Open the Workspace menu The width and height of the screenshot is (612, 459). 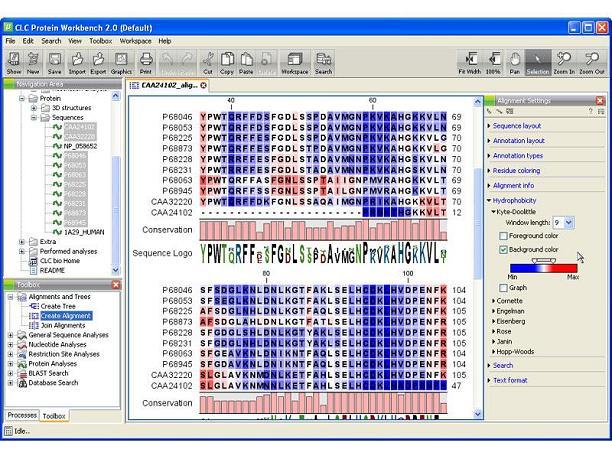(x=135, y=41)
